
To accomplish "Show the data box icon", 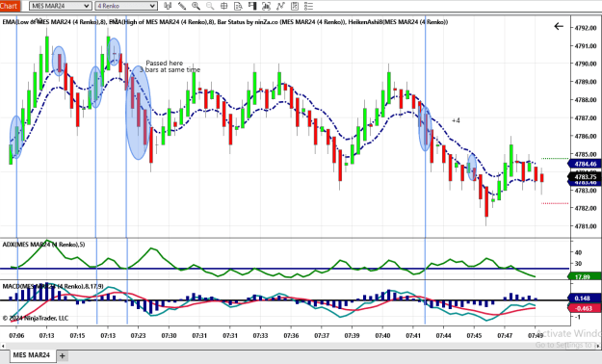I will point(238,6).
